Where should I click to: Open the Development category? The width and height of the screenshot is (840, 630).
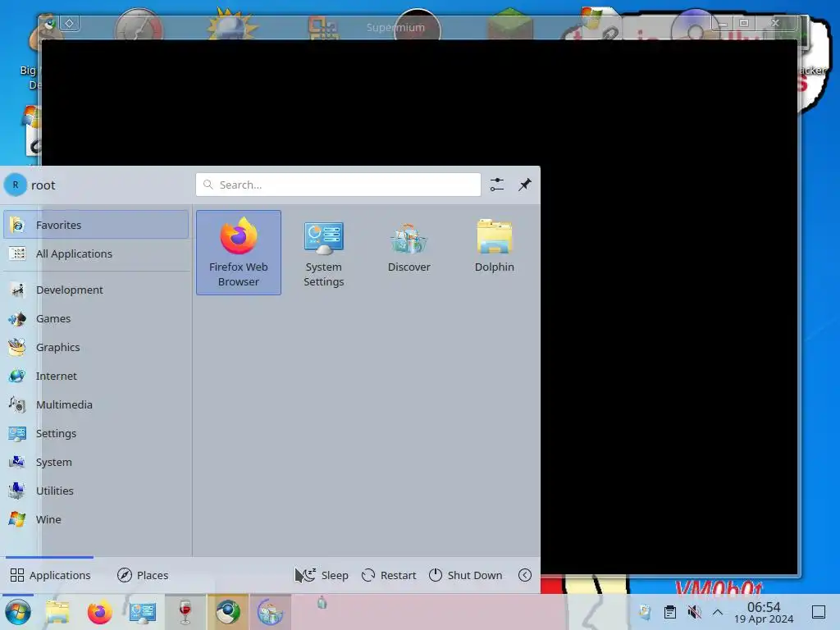(x=96, y=290)
